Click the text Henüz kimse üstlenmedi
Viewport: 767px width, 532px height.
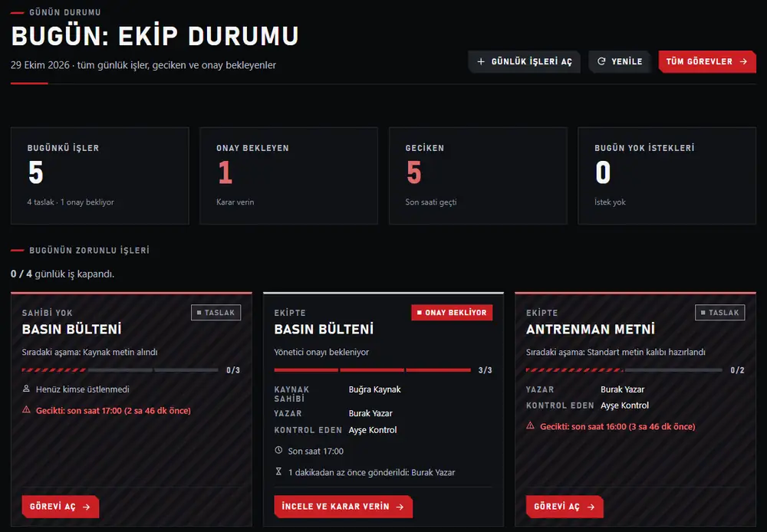coord(83,389)
